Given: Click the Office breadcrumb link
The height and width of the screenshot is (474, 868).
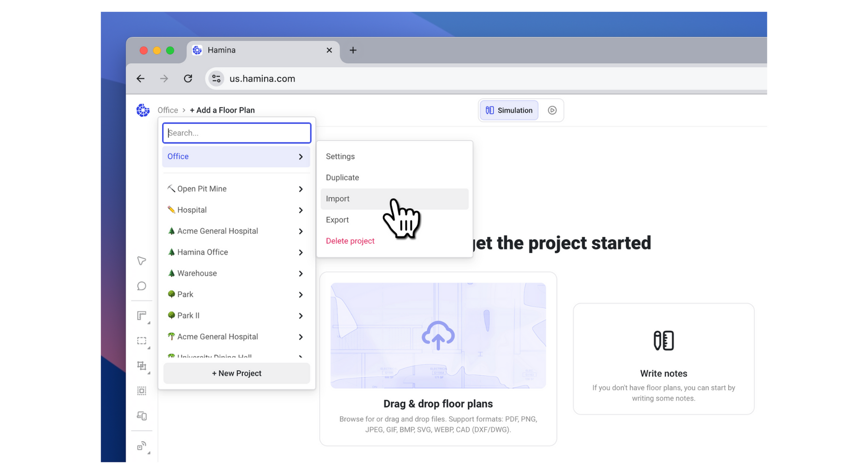Looking at the screenshot, I should [168, 110].
